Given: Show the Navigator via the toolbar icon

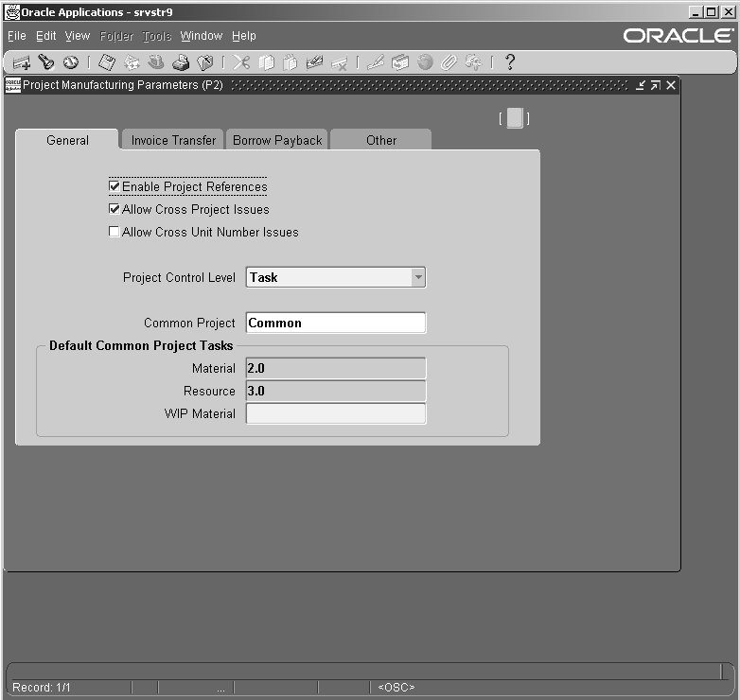Looking at the screenshot, I should click(x=71, y=62).
